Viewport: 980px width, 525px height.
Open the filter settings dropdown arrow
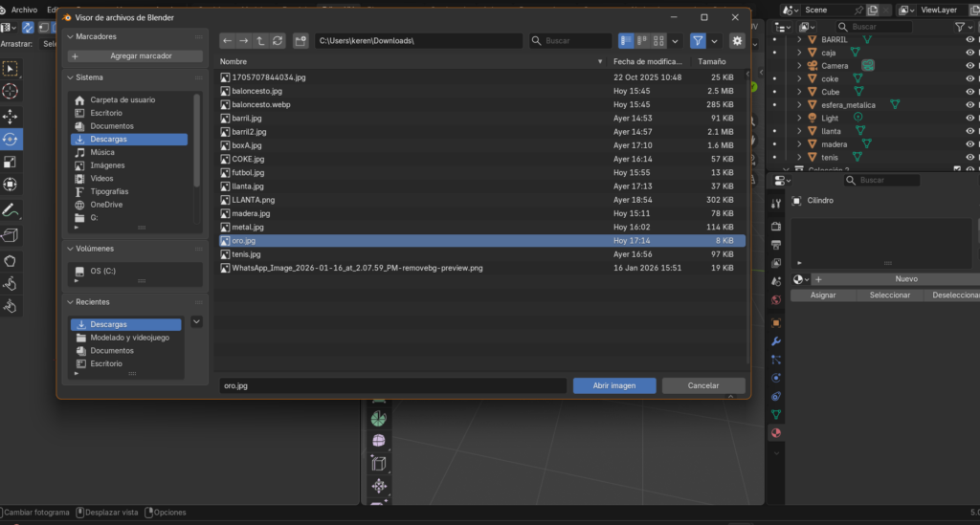coord(714,41)
